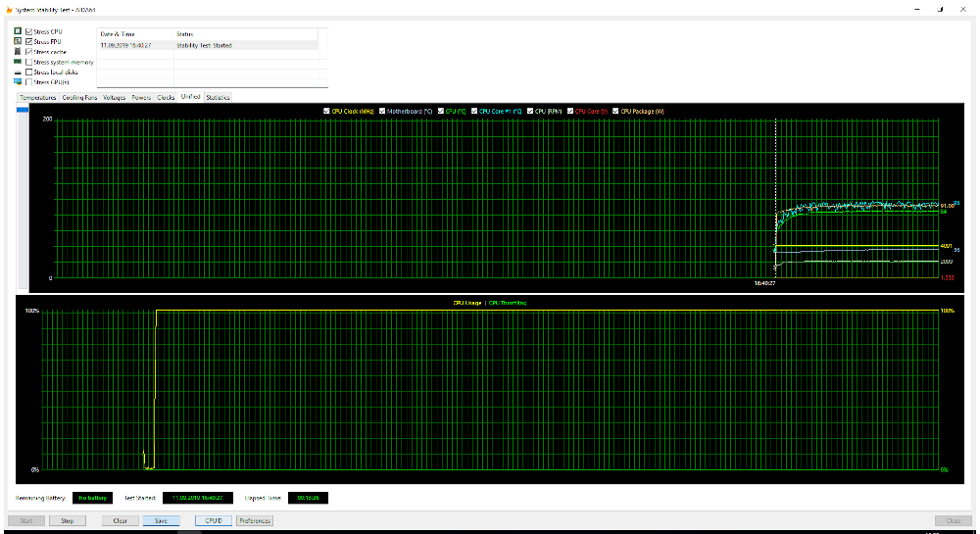The width and height of the screenshot is (980, 534).
Task: Enable the Stress system memory checkbox
Action: click(x=28, y=62)
